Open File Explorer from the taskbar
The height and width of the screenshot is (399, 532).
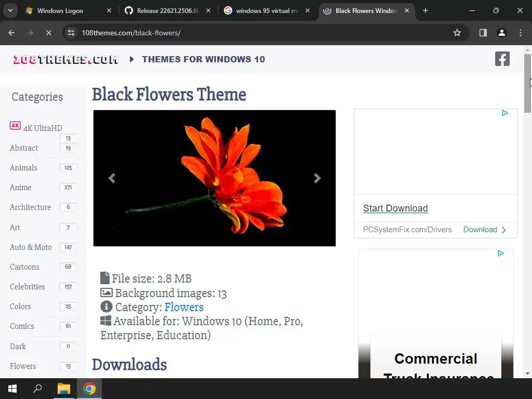coord(63,389)
